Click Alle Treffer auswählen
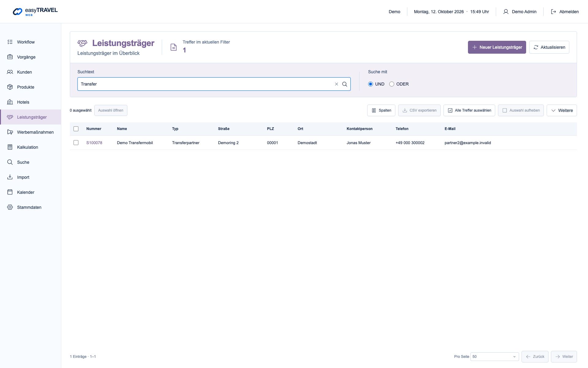The image size is (588, 368). [469, 110]
